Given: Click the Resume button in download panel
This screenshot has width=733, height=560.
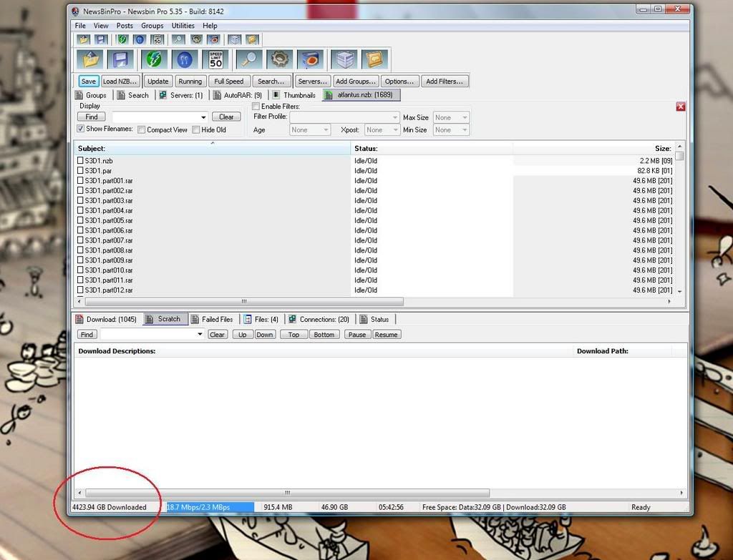Looking at the screenshot, I should coord(386,335).
